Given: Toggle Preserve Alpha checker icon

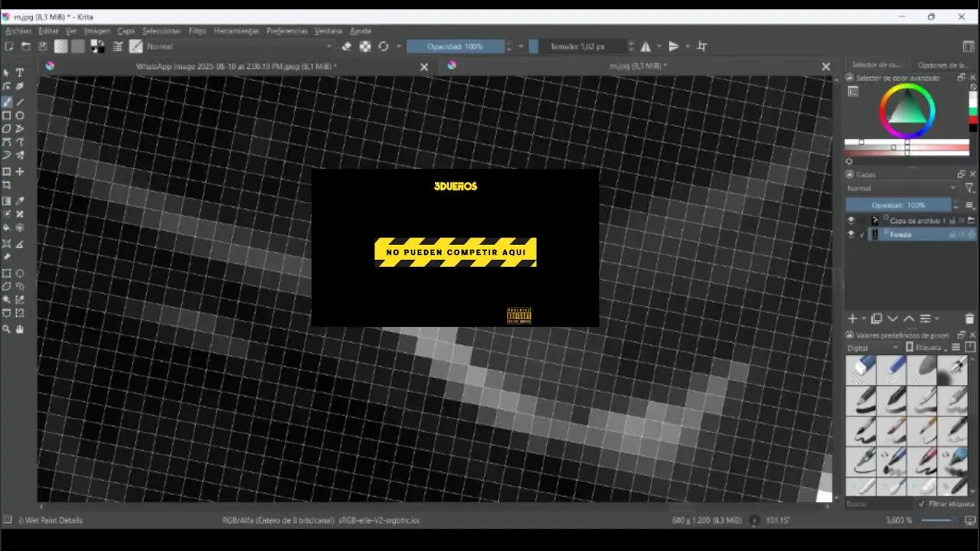Looking at the screenshot, I should coord(365,47).
